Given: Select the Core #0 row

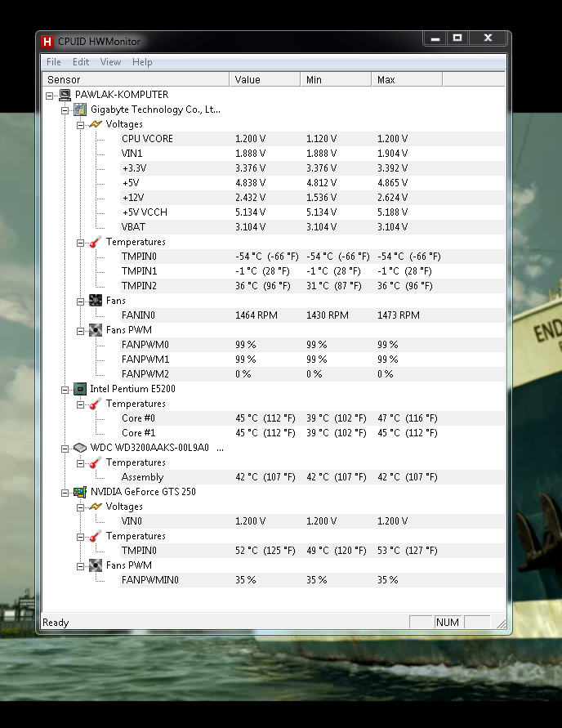Looking at the screenshot, I should tap(312, 418).
